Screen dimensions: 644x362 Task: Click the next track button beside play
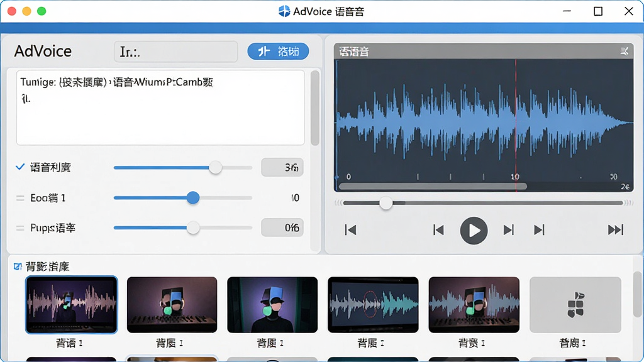508,230
